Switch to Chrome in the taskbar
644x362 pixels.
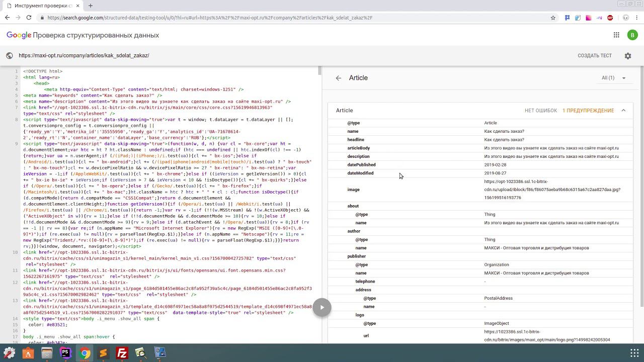click(85, 353)
